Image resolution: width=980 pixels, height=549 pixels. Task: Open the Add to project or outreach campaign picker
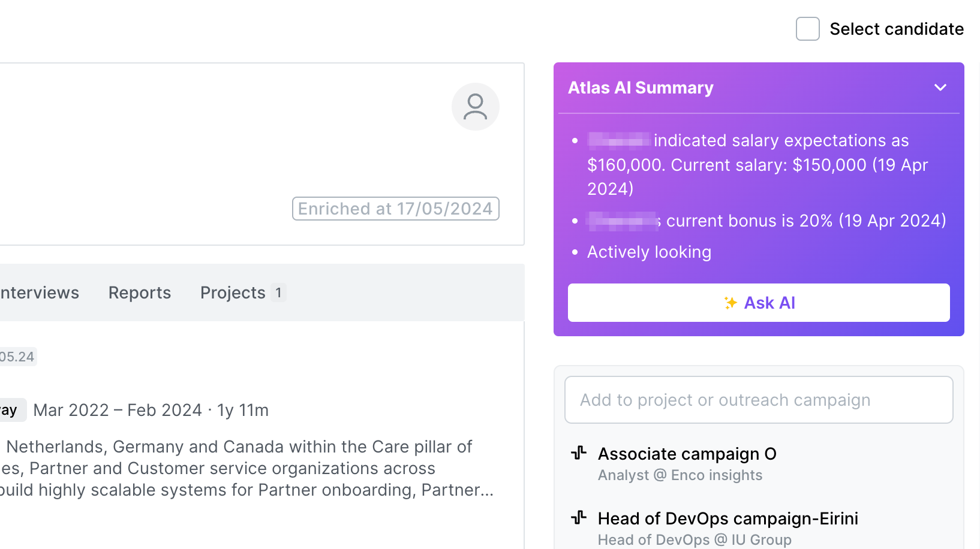(x=759, y=400)
